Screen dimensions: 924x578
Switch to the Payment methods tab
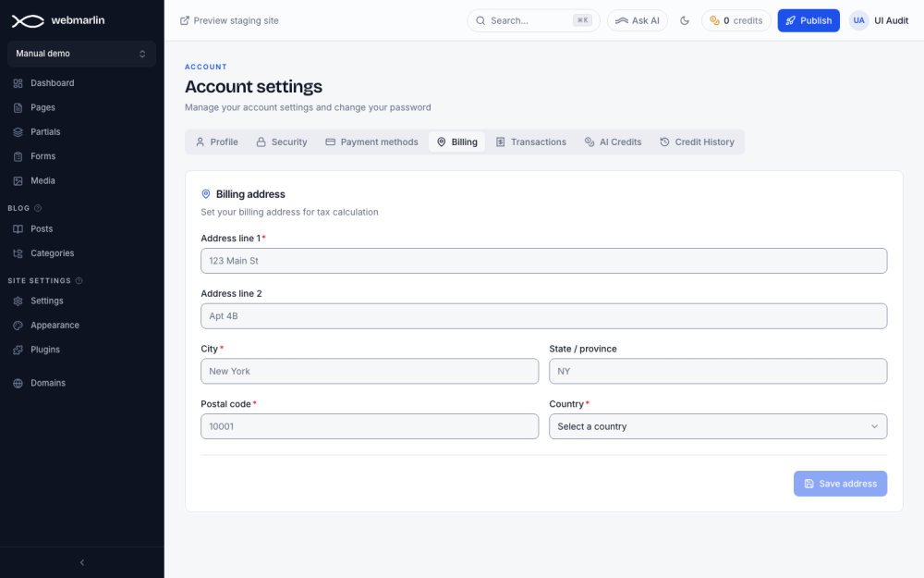371,142
